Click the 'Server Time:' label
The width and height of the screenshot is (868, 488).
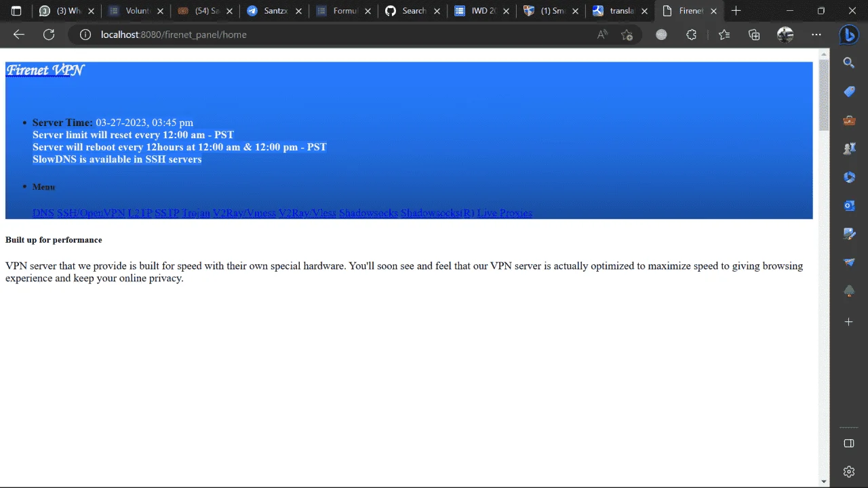[62, 123]
